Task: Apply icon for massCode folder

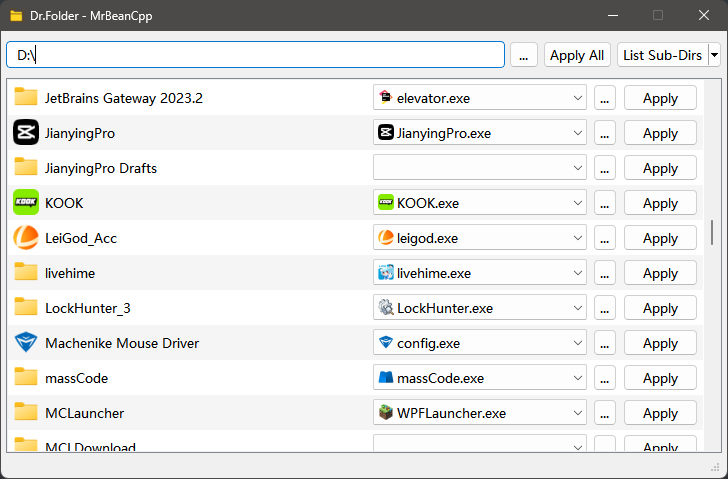Action: click(x=660, y=378)
